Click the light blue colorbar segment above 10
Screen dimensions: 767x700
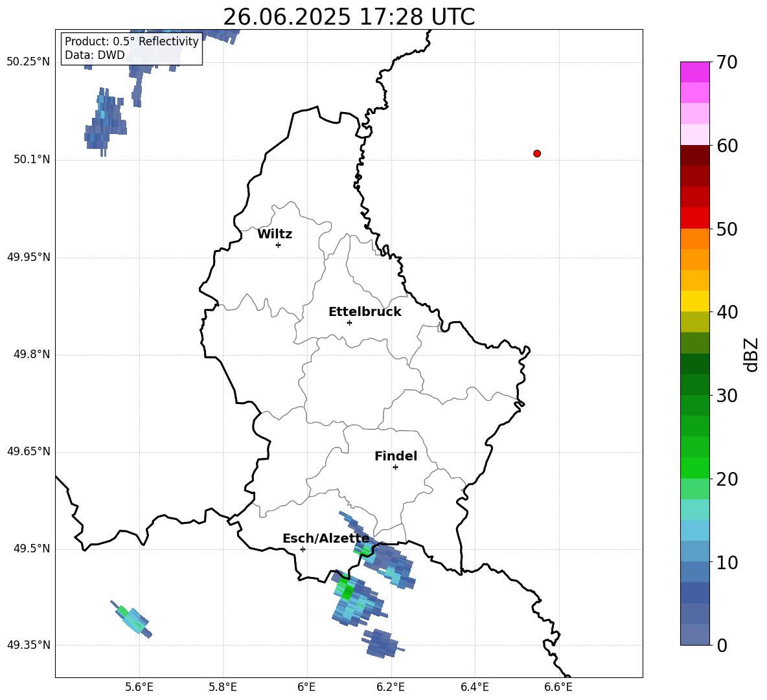[695, 551]
